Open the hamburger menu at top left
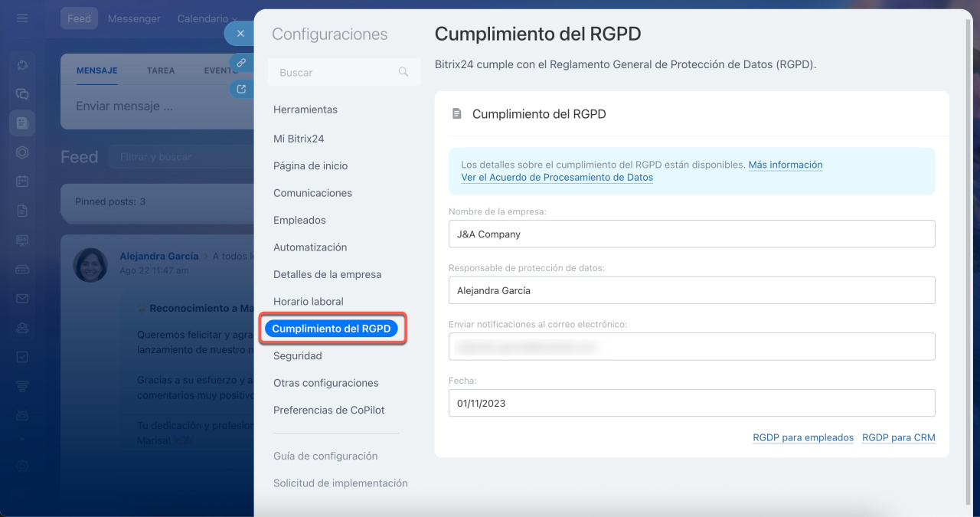The width and height of the screenshot is (980, 517). [x=22, y=18]
